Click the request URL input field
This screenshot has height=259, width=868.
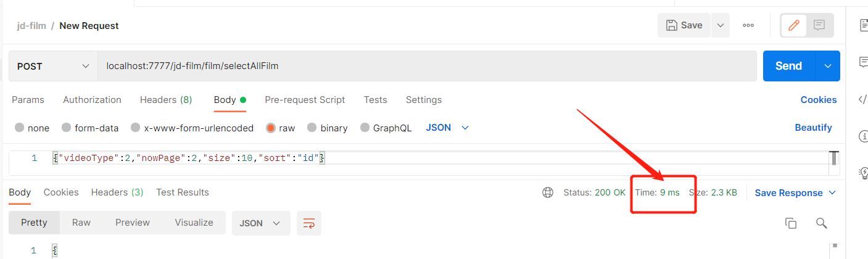tap(427, 66)
